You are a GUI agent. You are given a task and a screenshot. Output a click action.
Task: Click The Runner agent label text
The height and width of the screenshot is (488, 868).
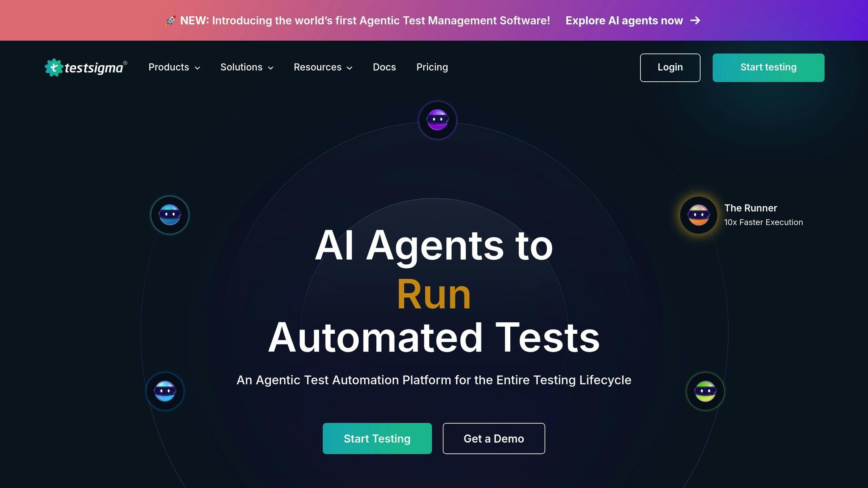[750, 208]
